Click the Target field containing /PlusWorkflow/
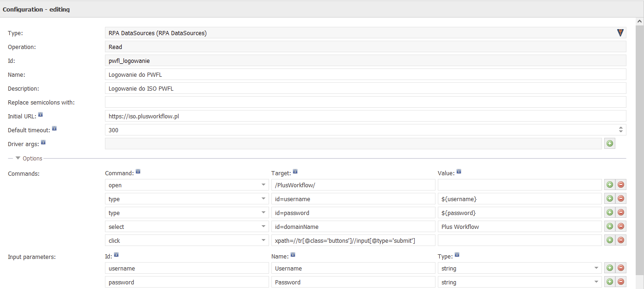Viewport: 644px width, 289px height. [x=353, y=185]
